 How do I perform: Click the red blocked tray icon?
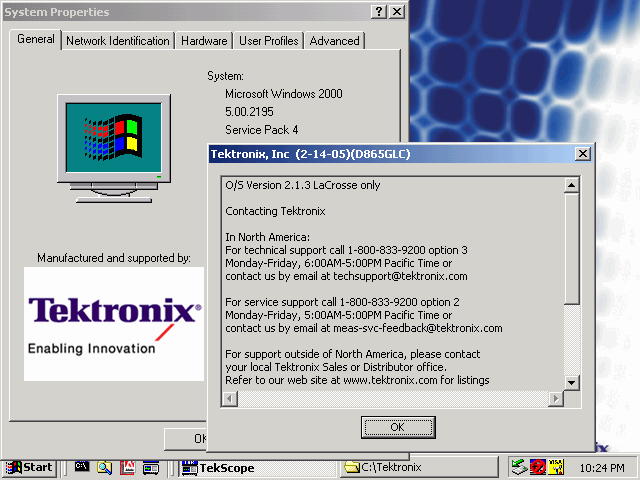point(538,467)
